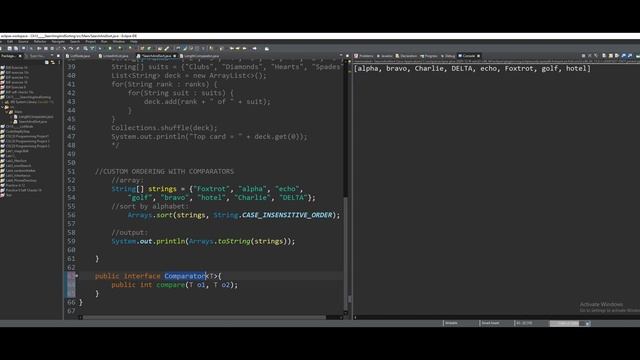The width and height of the screenshot is (640, 360).
Task: Open the Search menu
Action: 75,42
